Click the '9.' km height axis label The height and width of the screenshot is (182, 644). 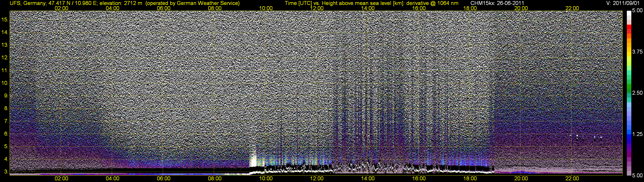coord(6,96)
